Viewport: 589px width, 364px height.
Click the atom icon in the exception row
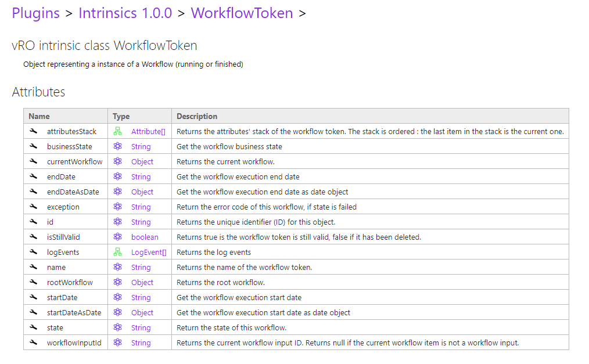[117, 207]
